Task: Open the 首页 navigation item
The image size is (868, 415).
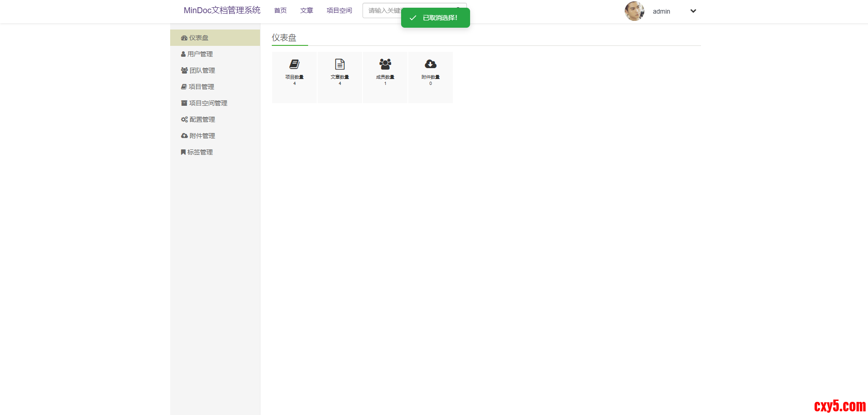Action: click(x=280, y=10)
